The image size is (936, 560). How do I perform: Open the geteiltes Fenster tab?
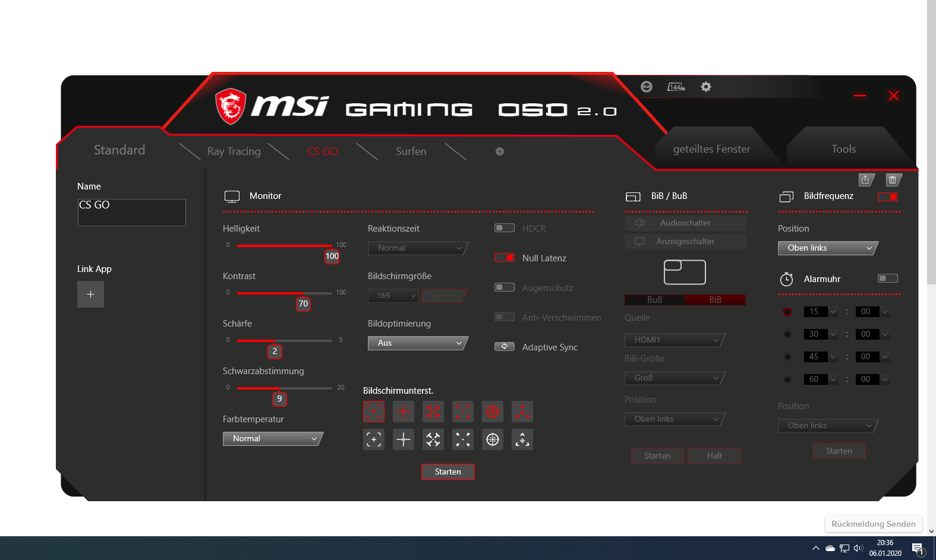[712, 149]
